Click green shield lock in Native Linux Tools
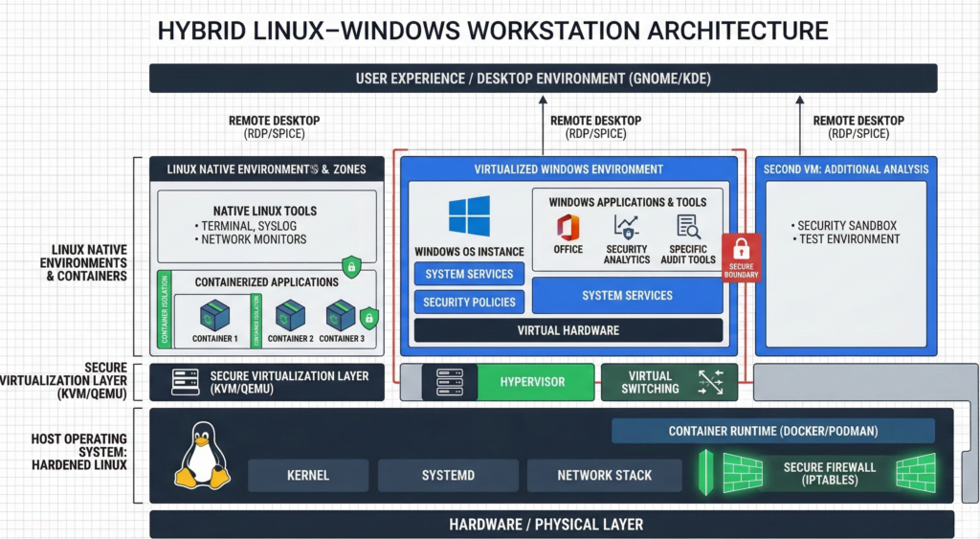This screenshot has height=539, width=980. 351,265
